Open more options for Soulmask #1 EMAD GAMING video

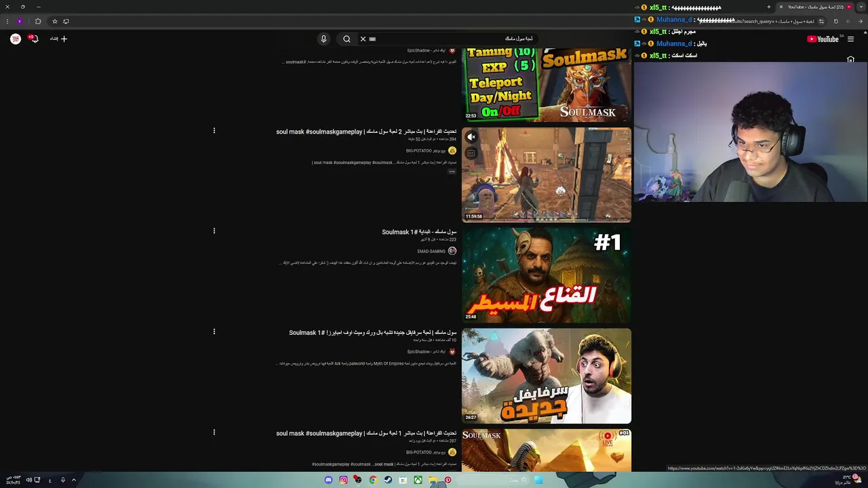pos(214,231)
